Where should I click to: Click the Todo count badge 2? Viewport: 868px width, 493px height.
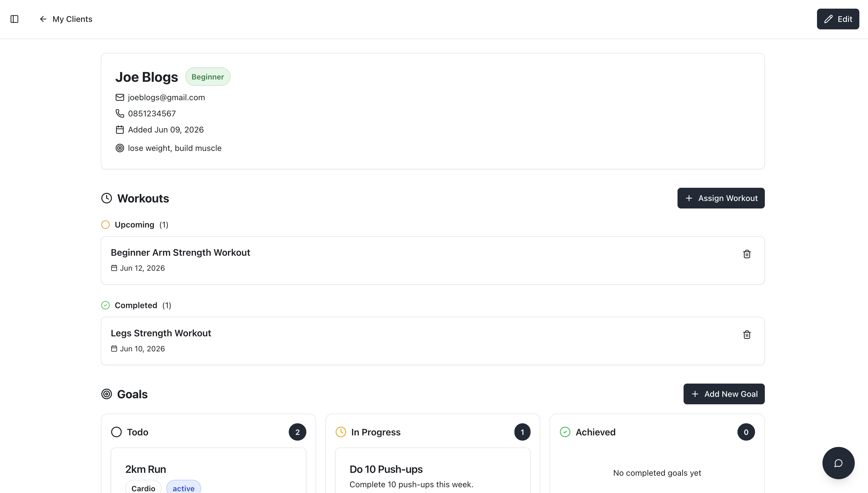[x=297, y=432]
